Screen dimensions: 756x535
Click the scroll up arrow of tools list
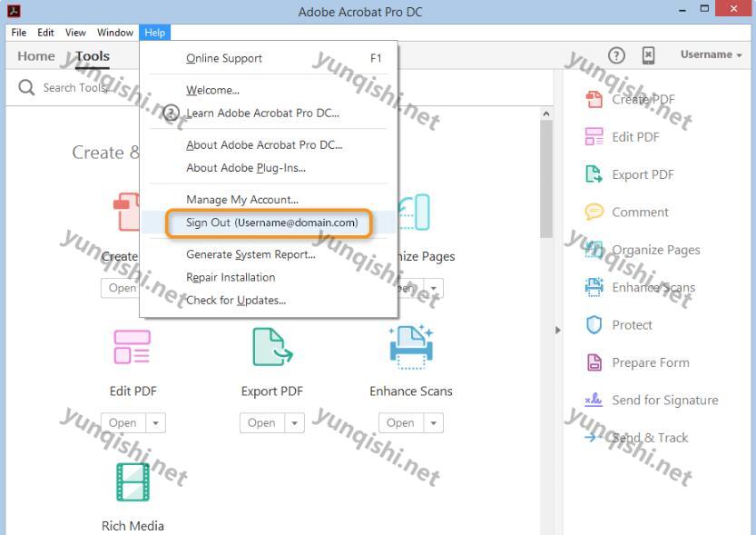pos(546,114)
